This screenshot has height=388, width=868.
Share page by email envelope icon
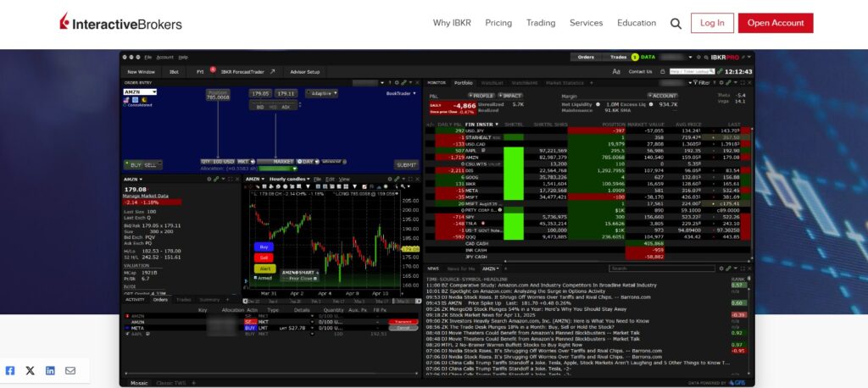point(70,370)
